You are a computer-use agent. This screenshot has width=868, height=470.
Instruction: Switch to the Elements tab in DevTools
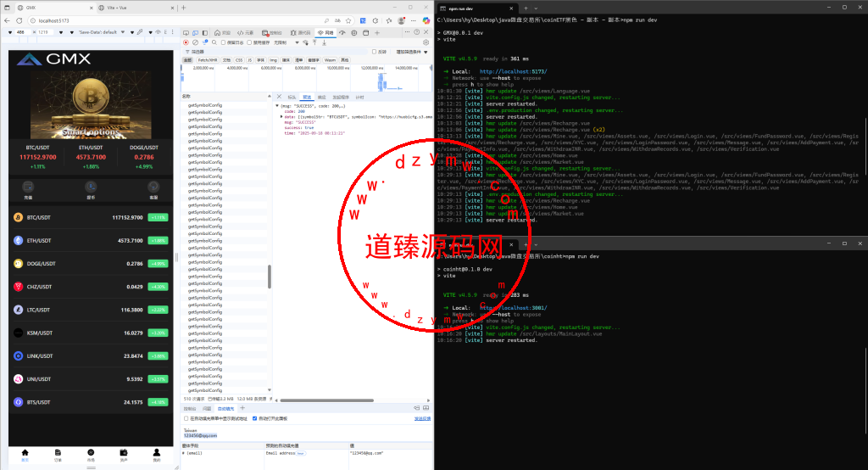[x=245, y=33]
